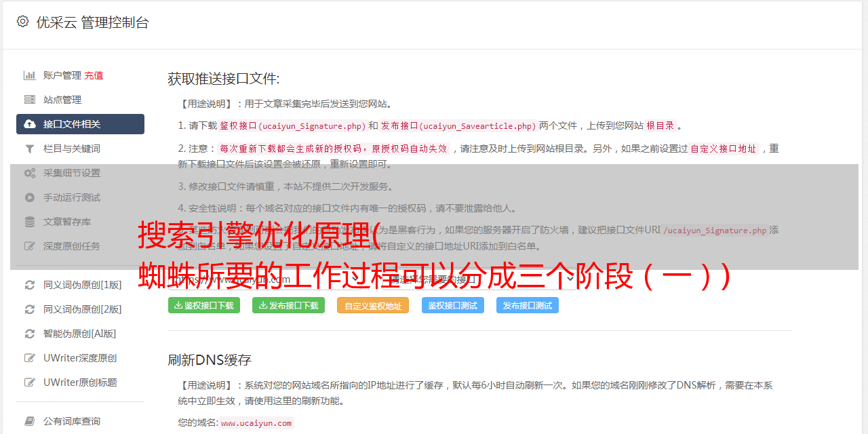
Task: Click the heading 刷新DNS缓存
Action: tap(210, 359)
